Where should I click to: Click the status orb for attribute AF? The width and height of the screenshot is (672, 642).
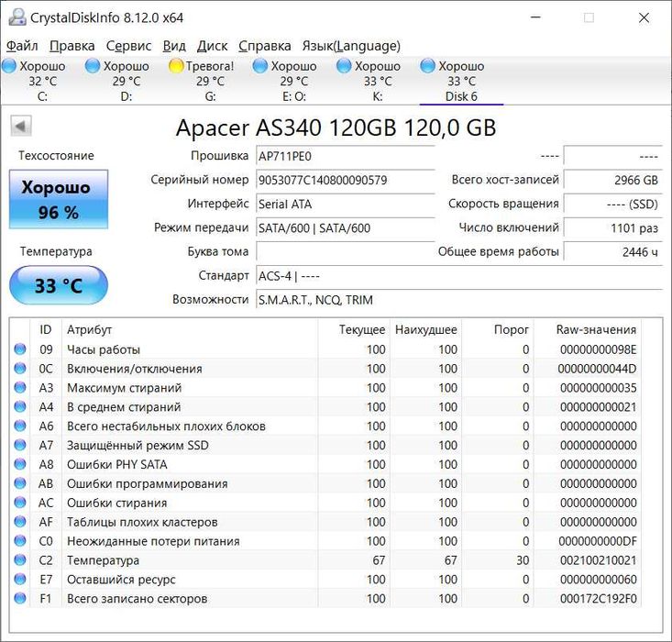[20, 522]
